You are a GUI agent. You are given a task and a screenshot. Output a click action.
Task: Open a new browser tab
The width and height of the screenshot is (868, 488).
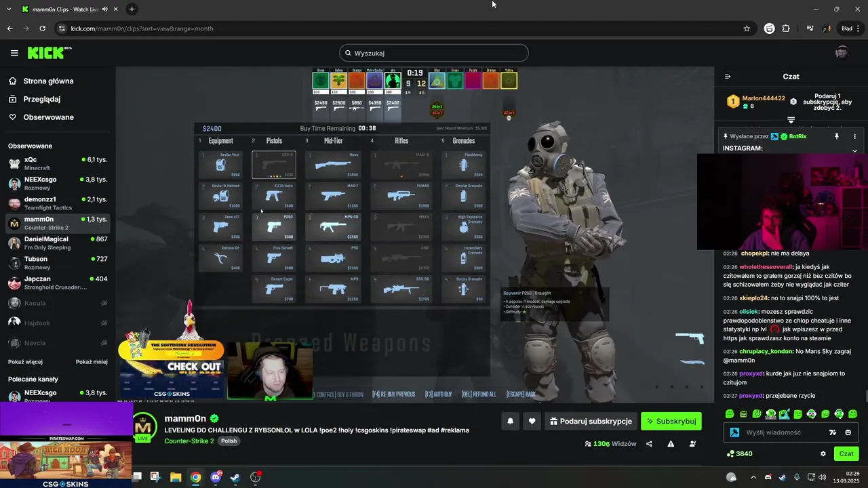click(132, 9)
